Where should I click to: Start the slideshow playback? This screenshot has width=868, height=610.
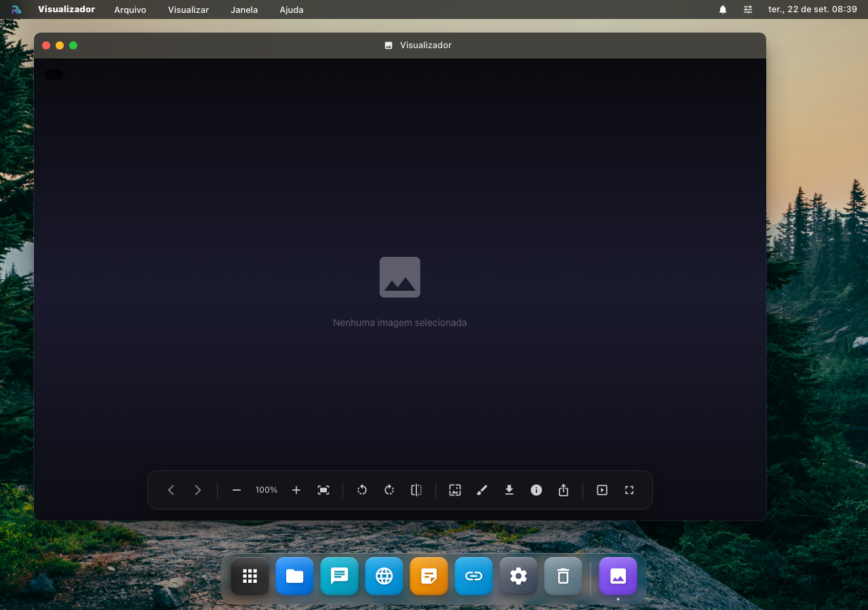click(x=602, y=490)
